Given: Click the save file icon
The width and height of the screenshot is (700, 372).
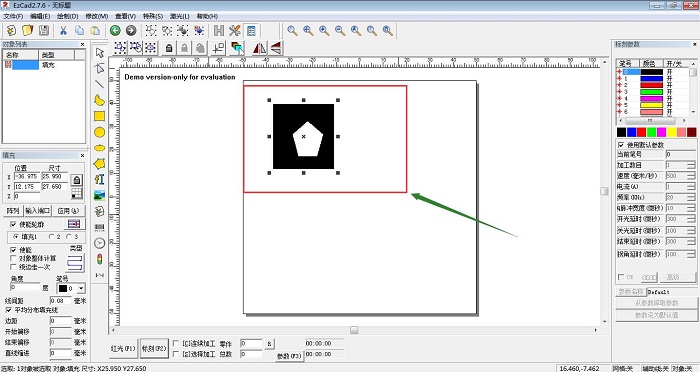Looking at the screenshot, I should click(43, 30).
